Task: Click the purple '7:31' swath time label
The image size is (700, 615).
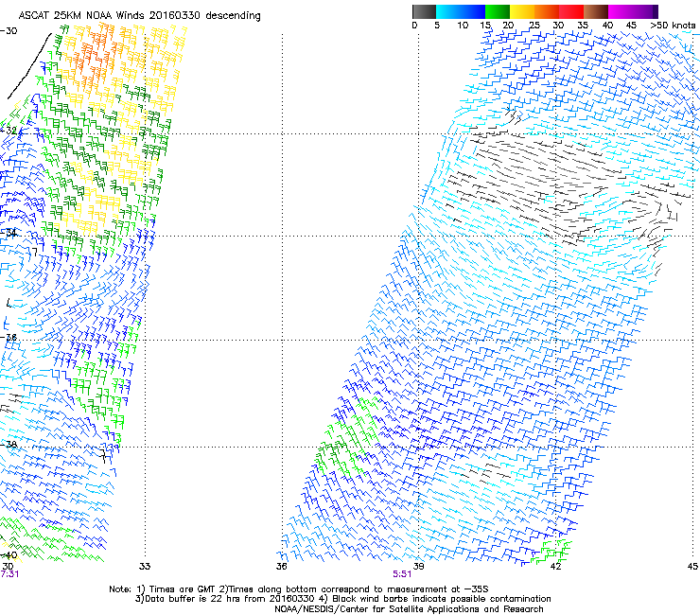Action: pos(9,574)
